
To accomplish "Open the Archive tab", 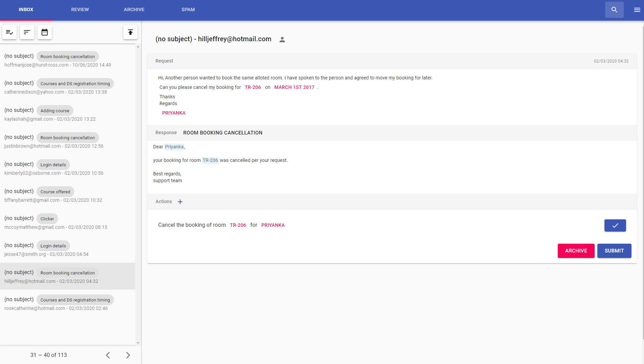I will click(x=134, y=10).
